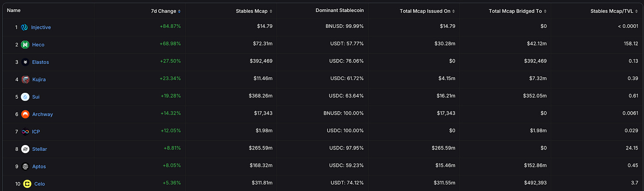This screenshot has height=191, width=644.
Task: Sort by Stables Mcap/TVL column
Action: (612, 11)
